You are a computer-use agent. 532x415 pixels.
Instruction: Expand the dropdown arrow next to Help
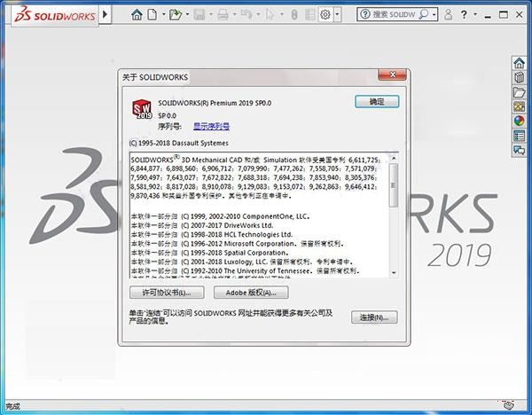pyautogui.click(x=475, y=14)
